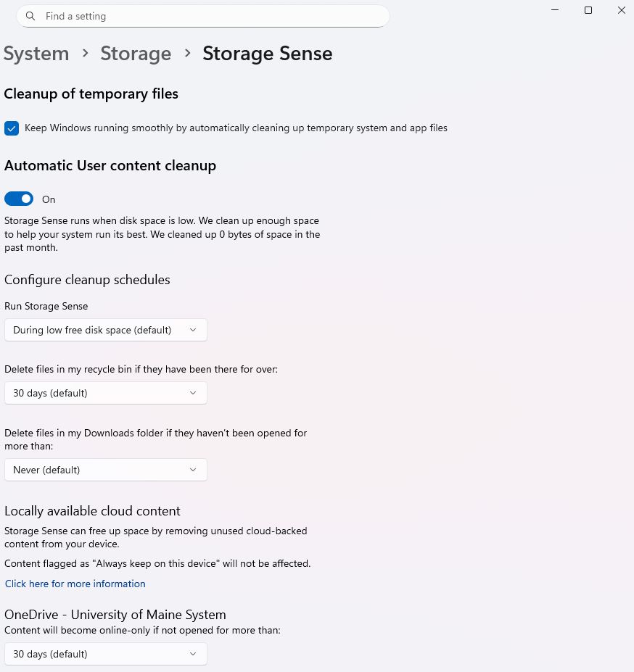
Task: Open the Downloads folder cleanup dropdown
Action: (105, 470)
